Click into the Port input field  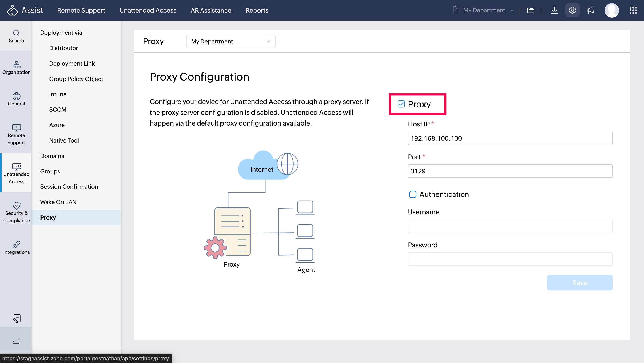(510, 171)
